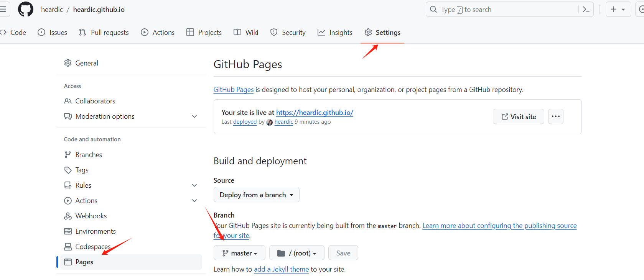Click the Moderation options comment icon

(68, 116)
